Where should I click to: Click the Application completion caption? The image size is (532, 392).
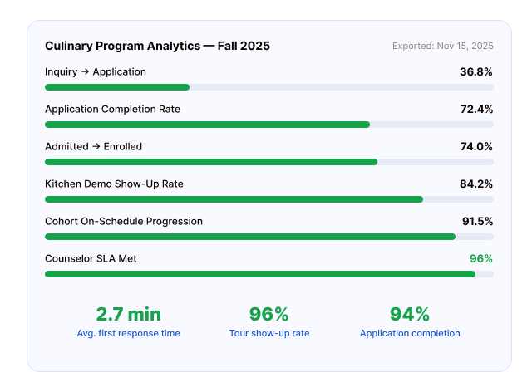pos(410,333)
